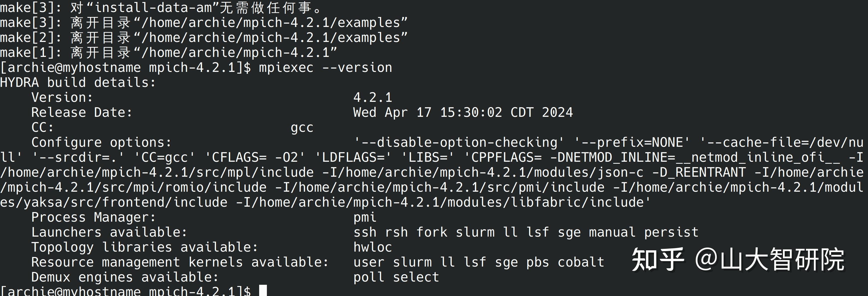Click the '--disable-option-checking' option text
Screen dimensions: 868x296
click(459, 143)
